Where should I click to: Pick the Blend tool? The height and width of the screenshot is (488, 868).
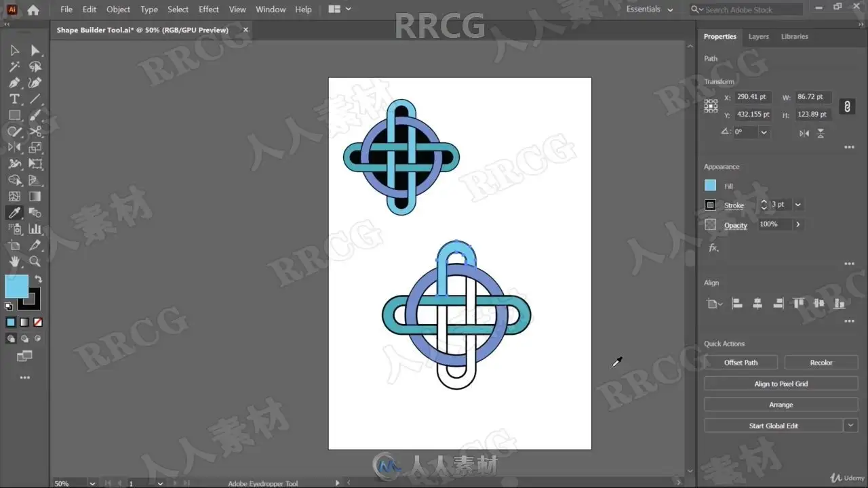[x=35, y=213]
